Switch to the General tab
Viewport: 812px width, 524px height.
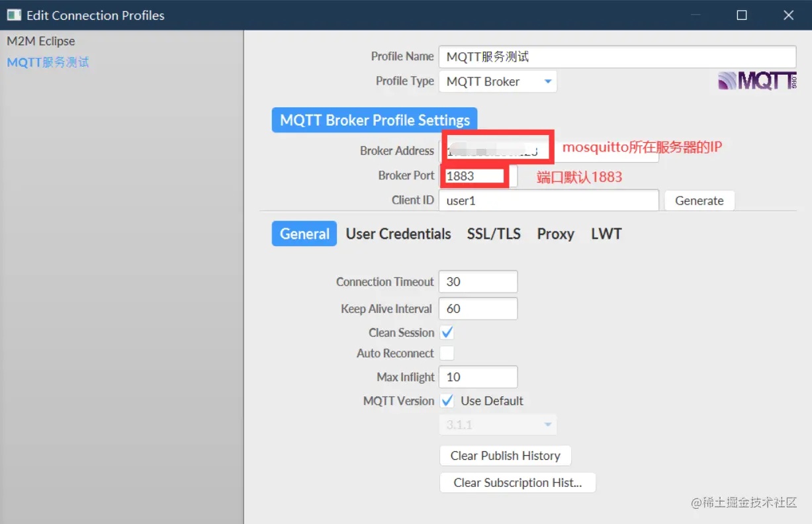pyautogui.click(x=304, y=234)
